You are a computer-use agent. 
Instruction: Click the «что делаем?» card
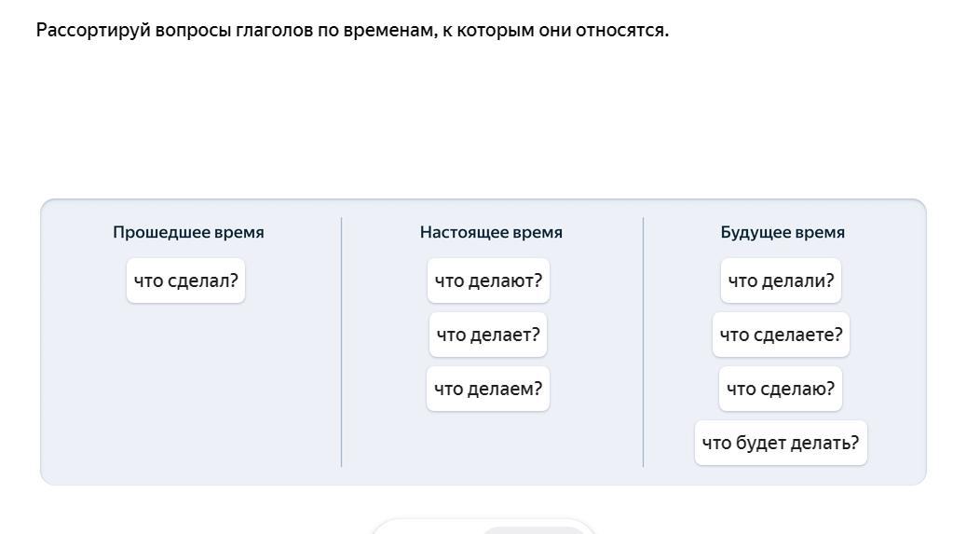[488, 389]
